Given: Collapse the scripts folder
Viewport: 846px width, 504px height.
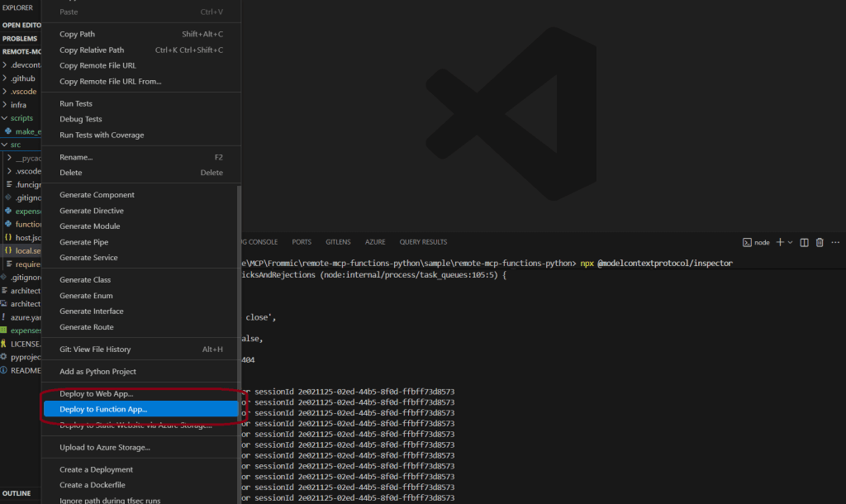Looking at the screenshot, I should [21, 118].
